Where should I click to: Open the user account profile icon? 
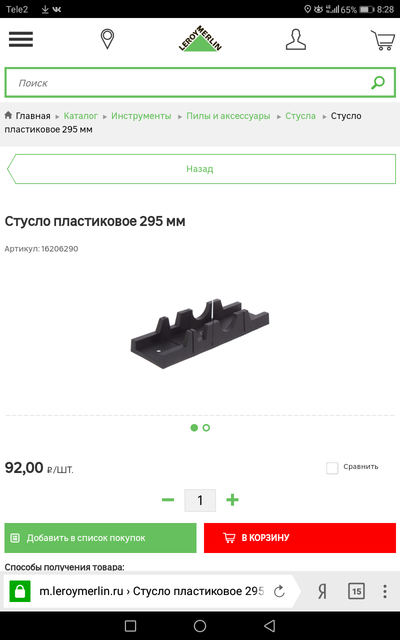(x=296, y=40)
